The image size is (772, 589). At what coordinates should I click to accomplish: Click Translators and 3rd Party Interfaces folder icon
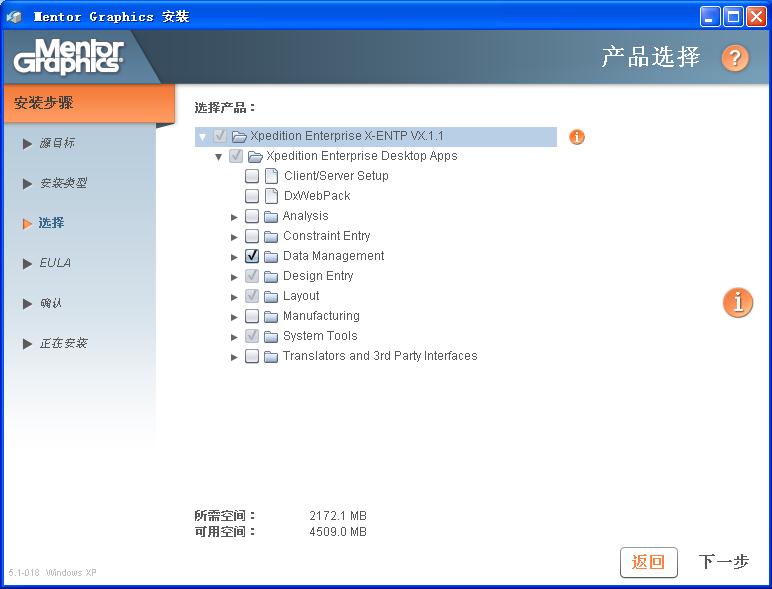[271, 356]
